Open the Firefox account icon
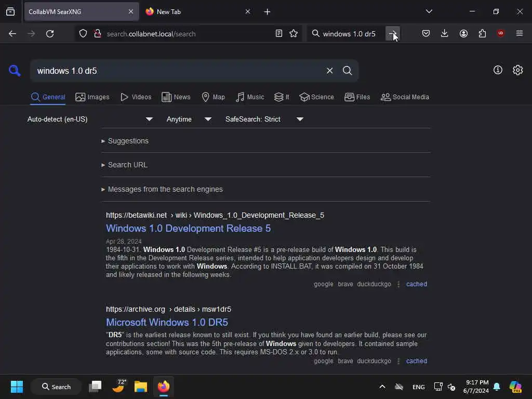 coord(463,33)
